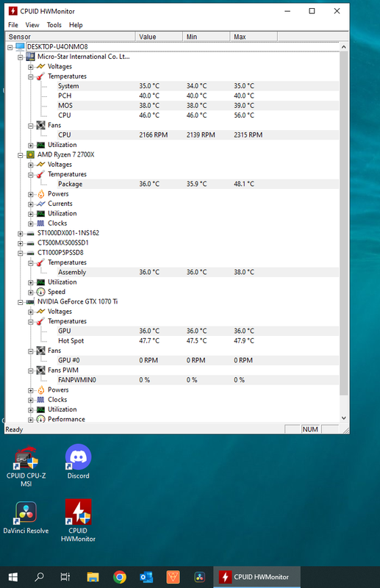Expand Utilization under Micro-Star International
The width and height of the screenshot is (380, 588).
coord(31,145)
